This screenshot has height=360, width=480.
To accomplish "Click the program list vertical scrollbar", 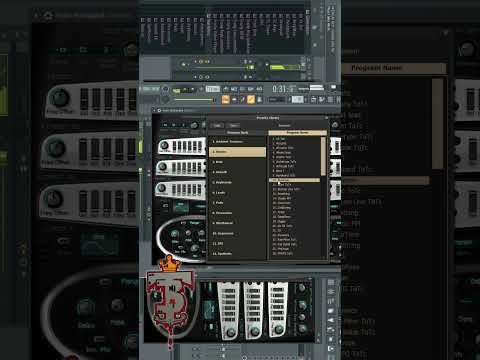I will (x=323, y=156).
